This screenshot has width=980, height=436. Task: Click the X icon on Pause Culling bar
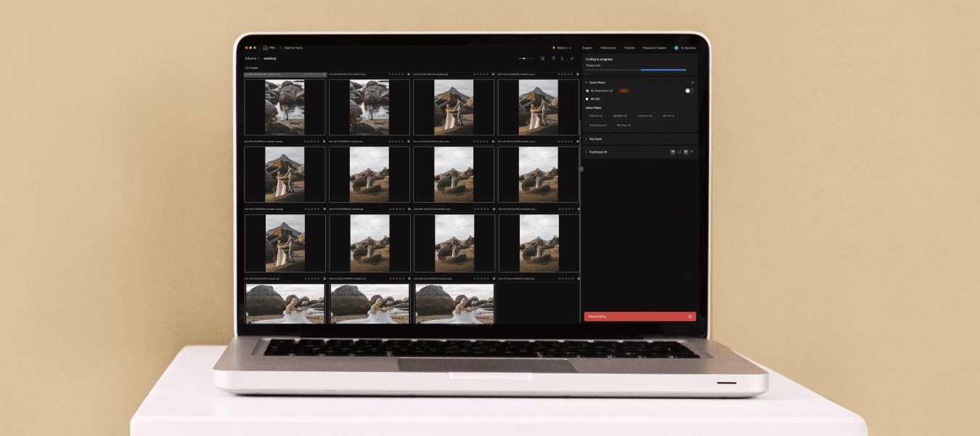click(x=690, y=317)
